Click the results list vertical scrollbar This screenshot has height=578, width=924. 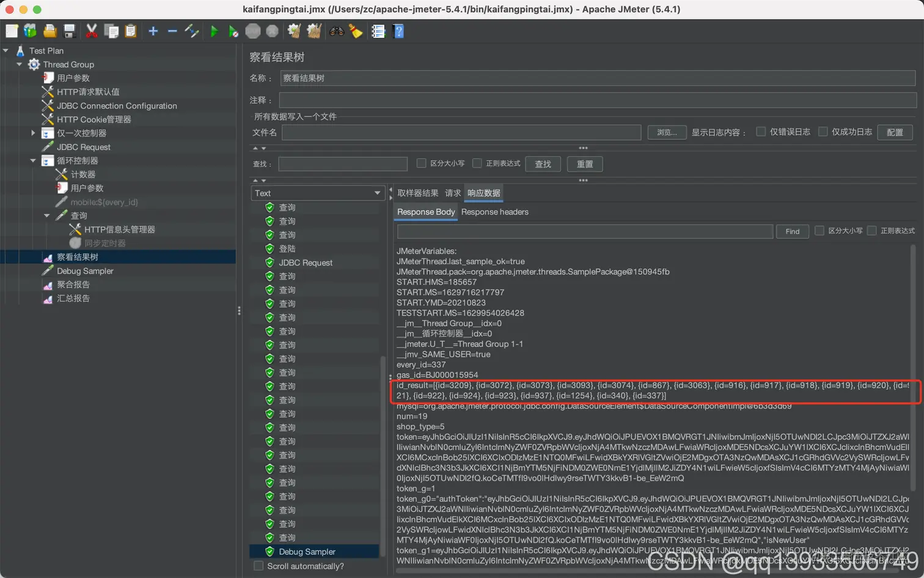click(x=383, y=456)
